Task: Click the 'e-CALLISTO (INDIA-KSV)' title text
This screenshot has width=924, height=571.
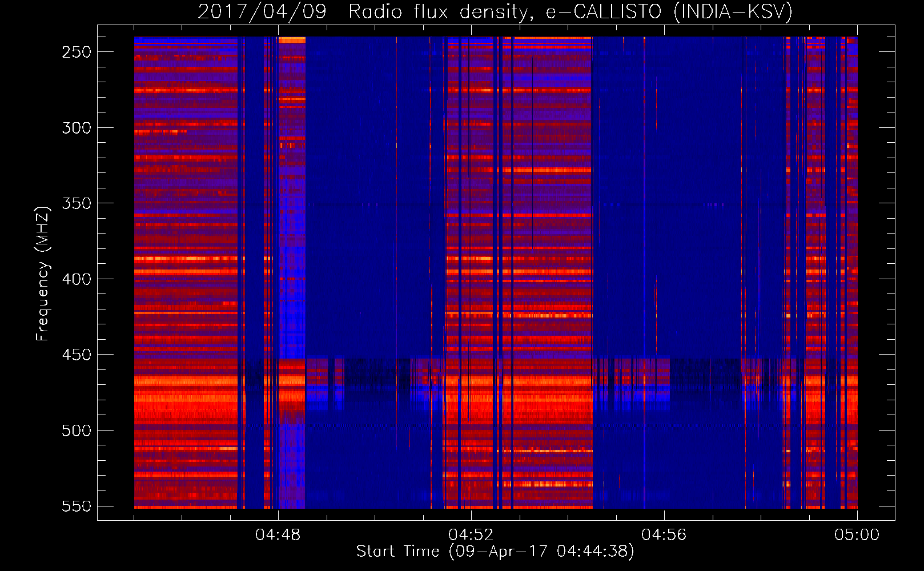Action: click(669, 11)
